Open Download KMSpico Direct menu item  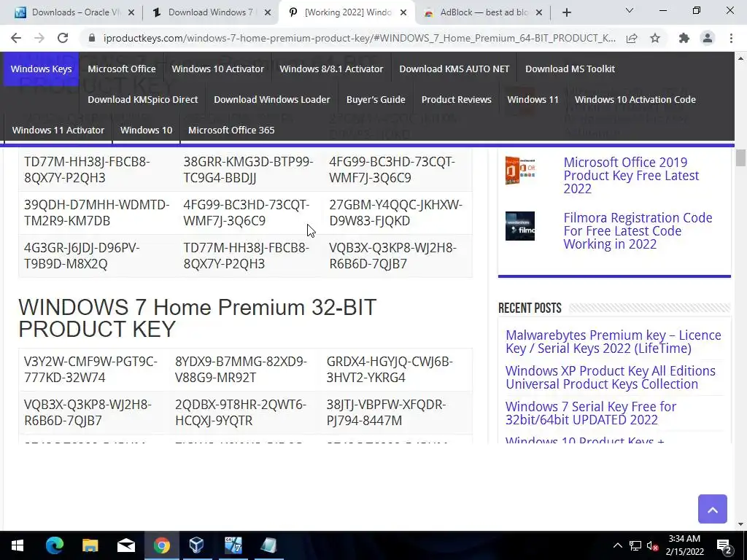142,99
